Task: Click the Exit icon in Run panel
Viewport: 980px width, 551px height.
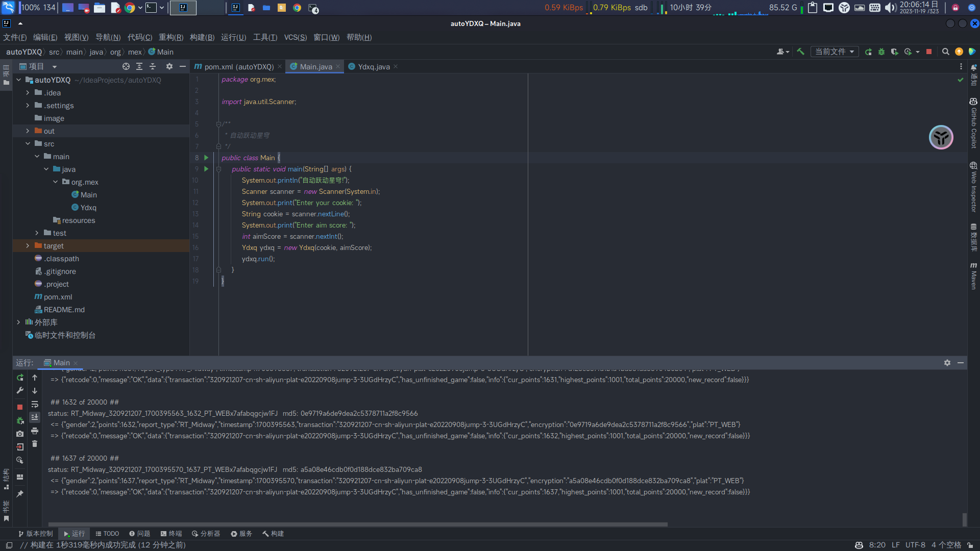Action: coord(20,447)
